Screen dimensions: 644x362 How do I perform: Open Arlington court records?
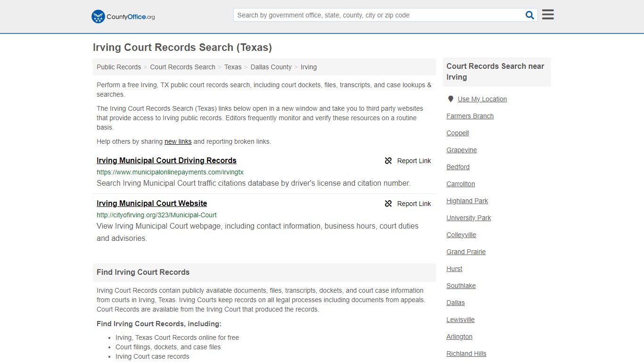pos(459,337)
